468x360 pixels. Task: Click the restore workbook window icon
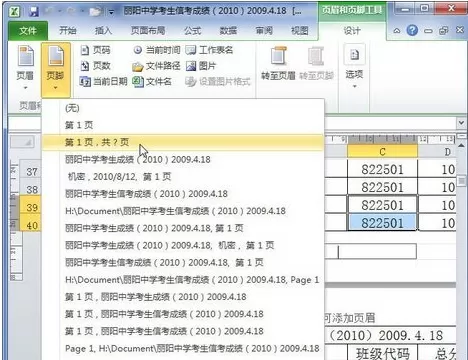click(444, 31)
